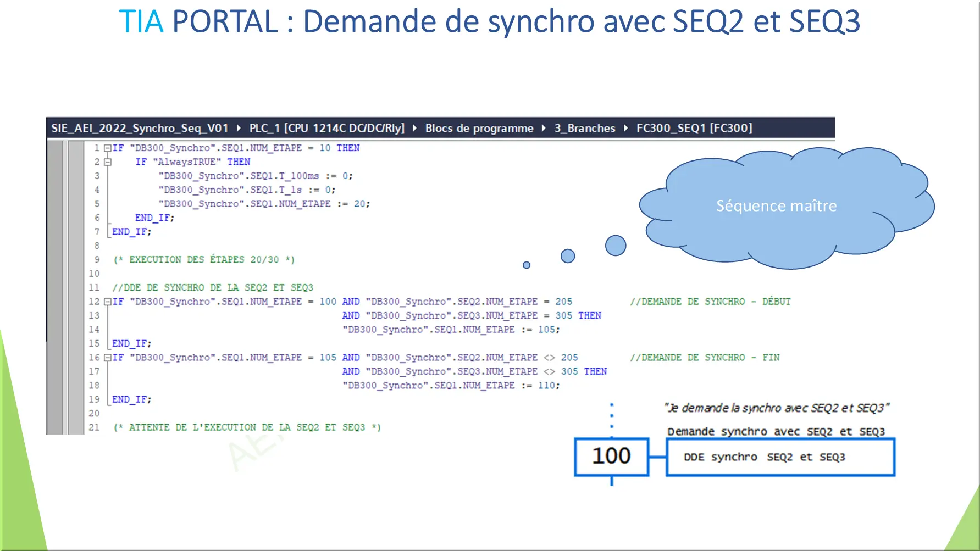Image resolution: width=980 pixels, height=551 pixels.
Task: Expand the arrow after PLC_1 breadcrumb
Action: 414,128
